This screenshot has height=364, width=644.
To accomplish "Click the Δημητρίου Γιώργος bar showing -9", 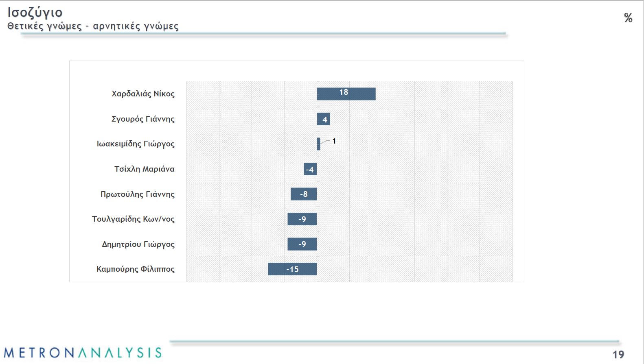I will [302, 244].
